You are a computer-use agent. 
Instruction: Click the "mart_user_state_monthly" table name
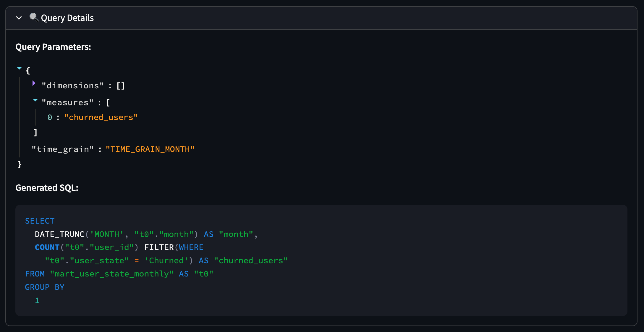[111, 274]
